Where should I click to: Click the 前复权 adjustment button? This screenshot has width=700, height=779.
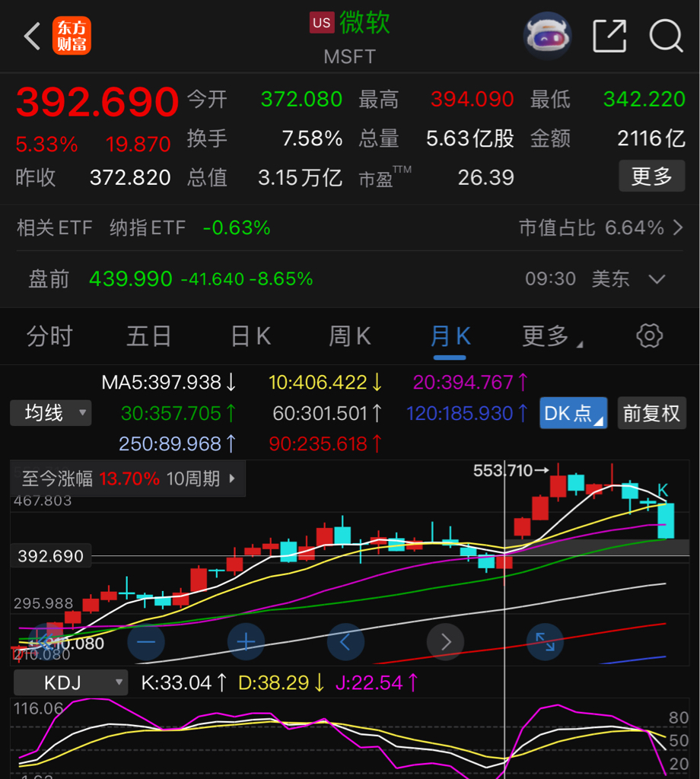[651, 413]
